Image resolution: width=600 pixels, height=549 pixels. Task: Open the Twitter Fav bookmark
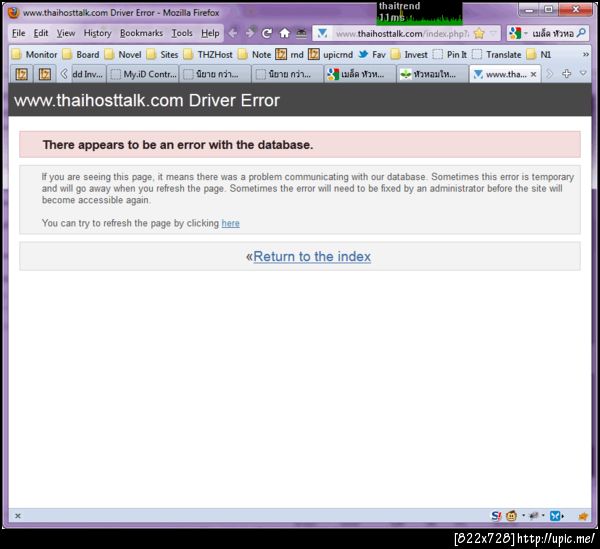pyautogui.click(x=372, y=55)
